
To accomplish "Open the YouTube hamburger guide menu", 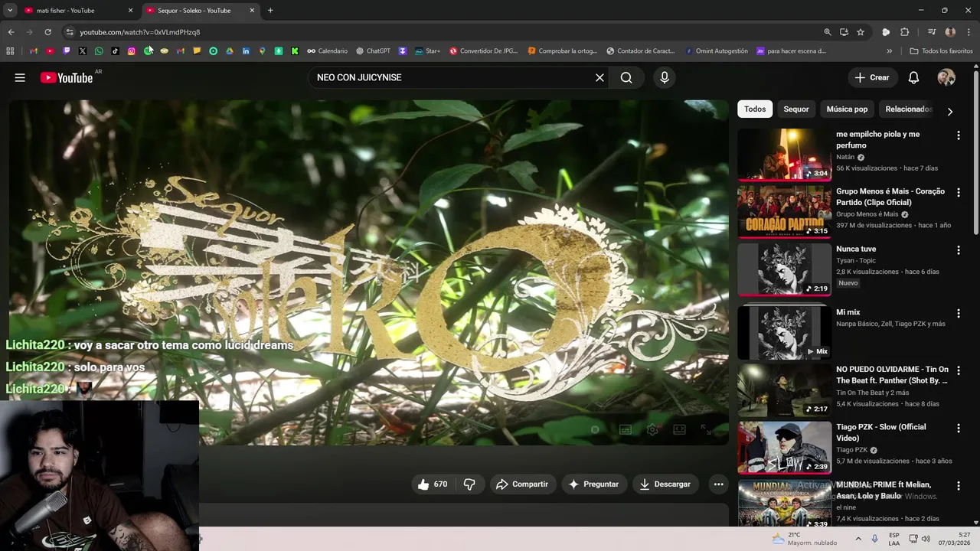I will pyautogui.click(x=20, y=77).
